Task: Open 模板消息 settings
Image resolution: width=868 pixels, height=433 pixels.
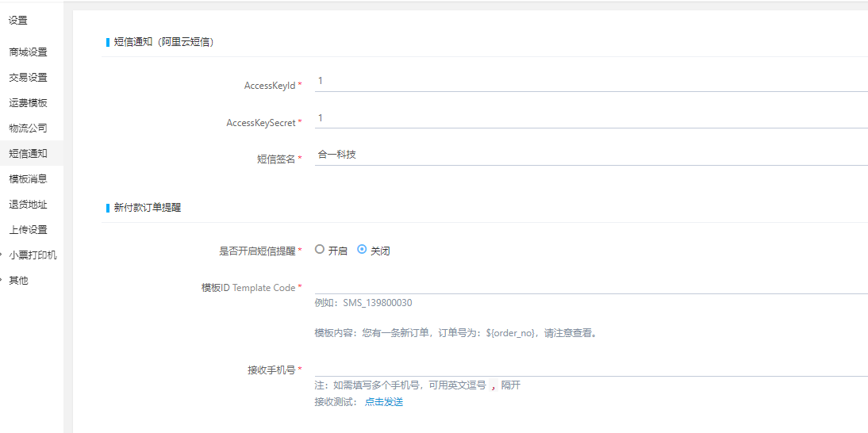Action: pyautogui.click(x=29, y=179)
